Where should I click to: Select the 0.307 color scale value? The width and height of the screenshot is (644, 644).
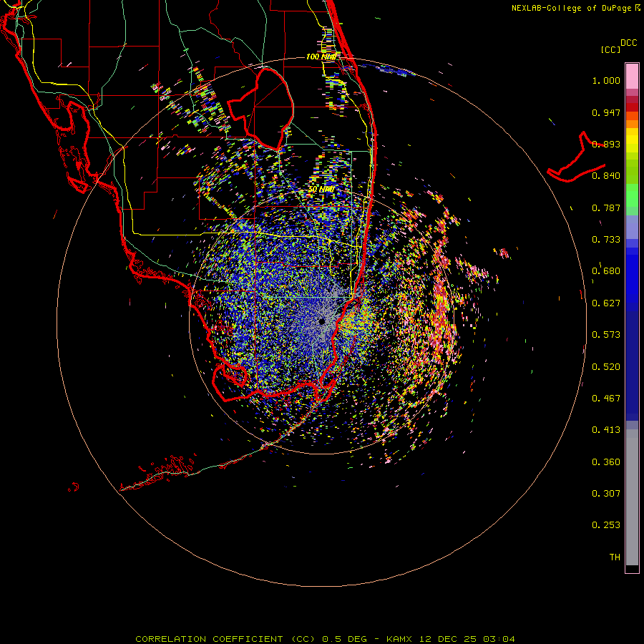pos(606,494)
